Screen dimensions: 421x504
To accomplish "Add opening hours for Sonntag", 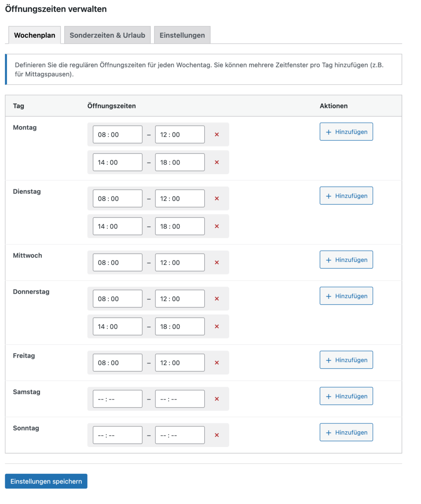I will point(346,432).
